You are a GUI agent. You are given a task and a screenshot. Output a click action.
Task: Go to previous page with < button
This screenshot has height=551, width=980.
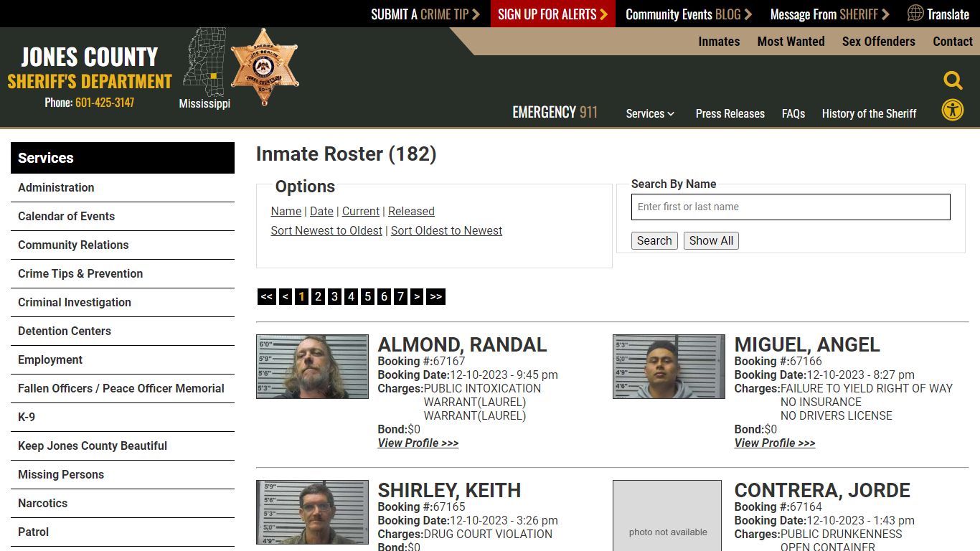286,296
